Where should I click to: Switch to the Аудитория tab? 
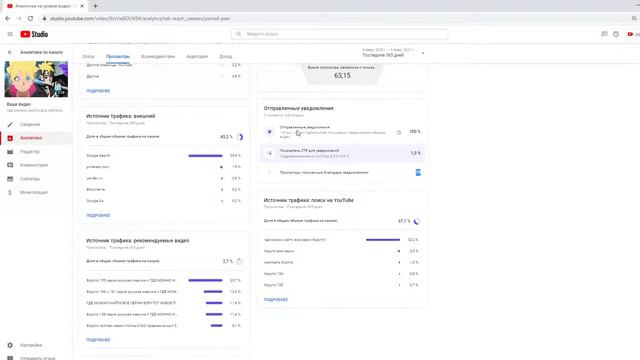(x=197, y=56)
